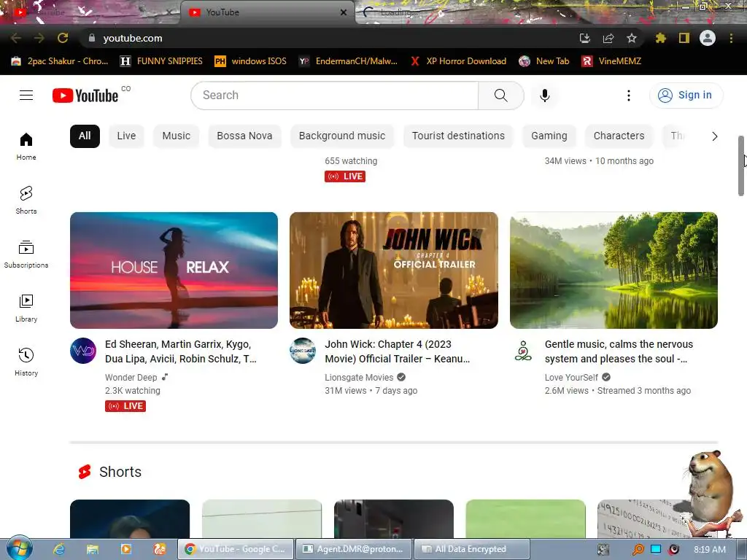Open the XP Horror Download bookmark
The width and height of the screenshot is (747, 560).
tap(458, 61)
